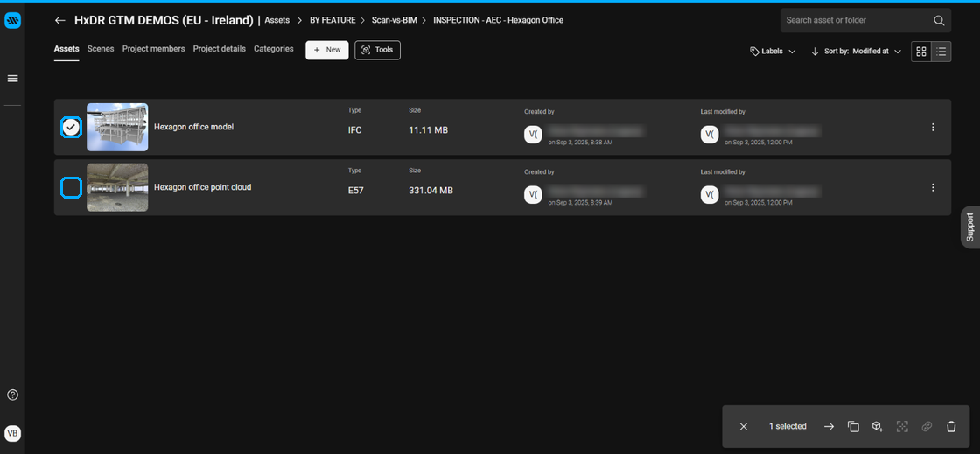The width and height of the screenshot is (980, 454).
Task: Navigate to BY FEATURE breadcrumb
Action: coord(332,21)
